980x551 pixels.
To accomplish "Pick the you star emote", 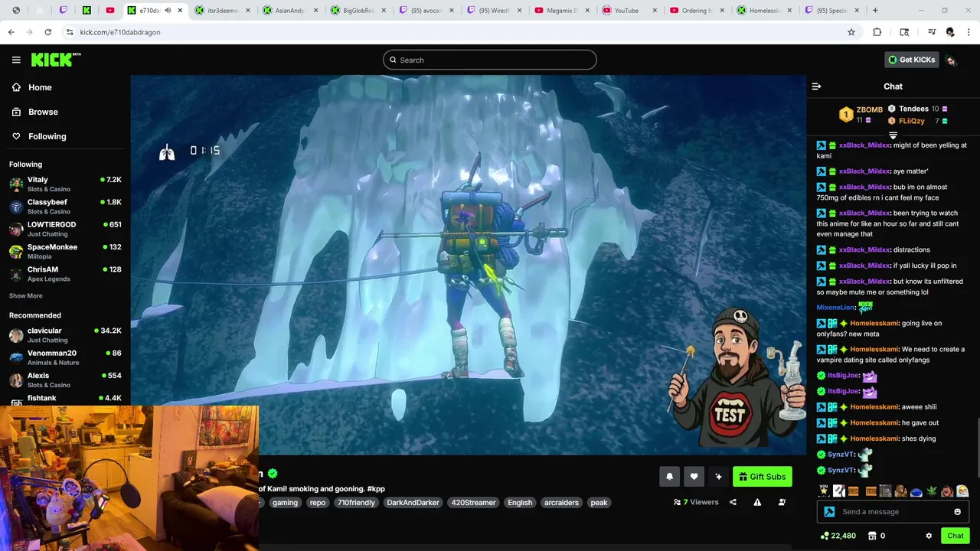I will click(824, 491).
